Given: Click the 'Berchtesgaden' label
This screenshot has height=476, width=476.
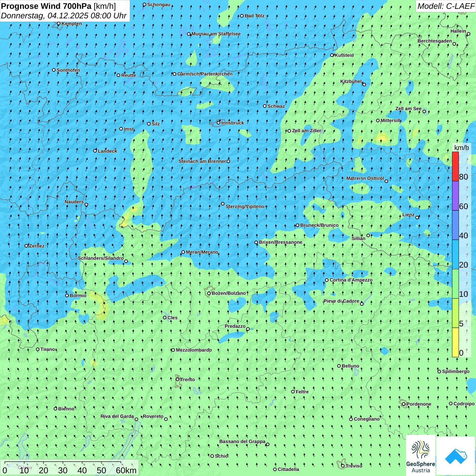Looking at the screenshot, I should tap(435, 41).
